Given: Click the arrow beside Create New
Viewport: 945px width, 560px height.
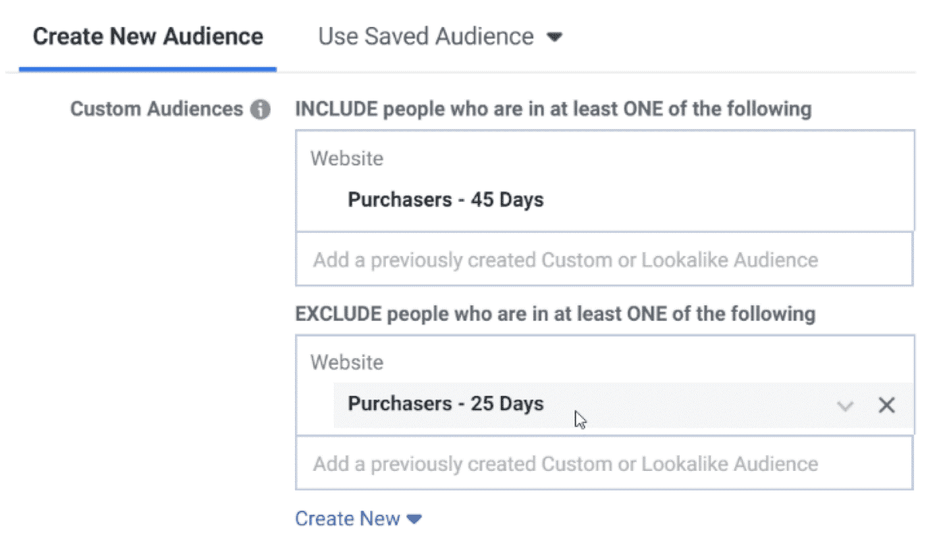Looking at the screenshot, I should click(x=414, y=519).
